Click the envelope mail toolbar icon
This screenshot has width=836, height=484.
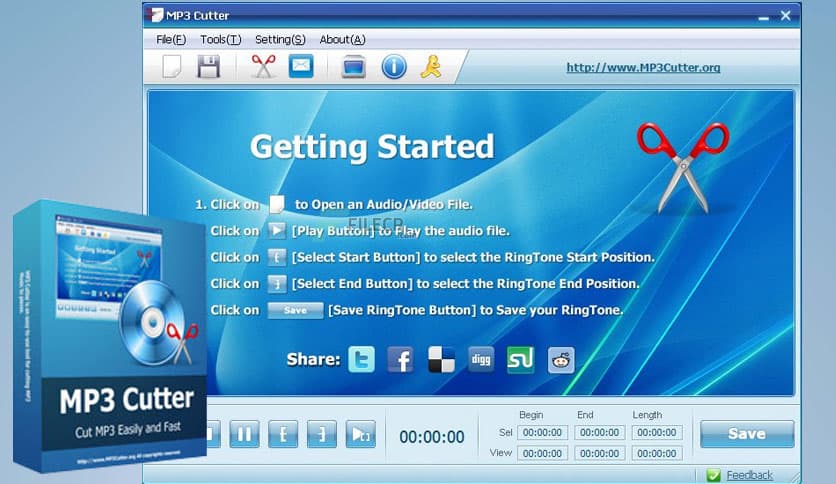pyautogui.click(x=301, y=66)
